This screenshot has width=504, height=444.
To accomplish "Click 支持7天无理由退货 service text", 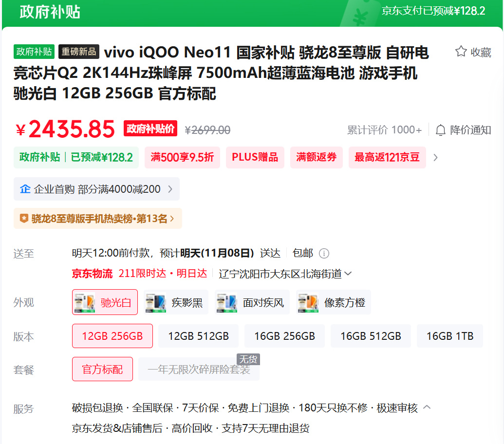I will (265, 428).
